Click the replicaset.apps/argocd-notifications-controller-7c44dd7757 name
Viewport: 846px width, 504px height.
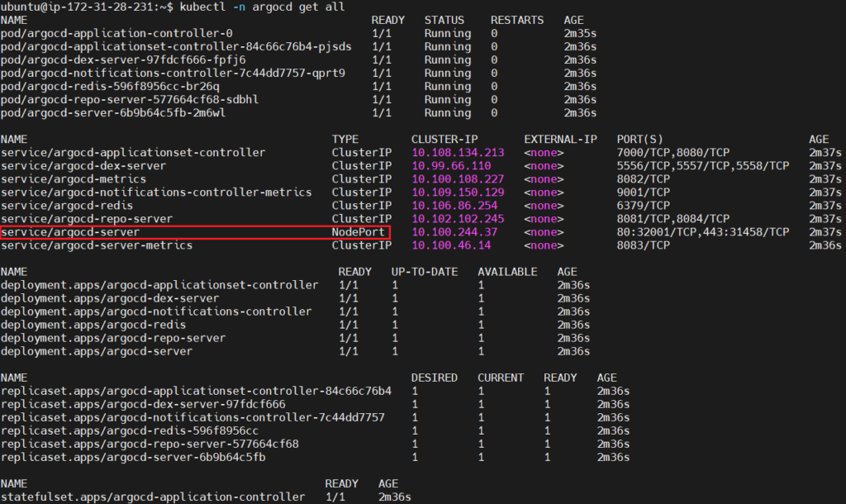coord(192,417)
